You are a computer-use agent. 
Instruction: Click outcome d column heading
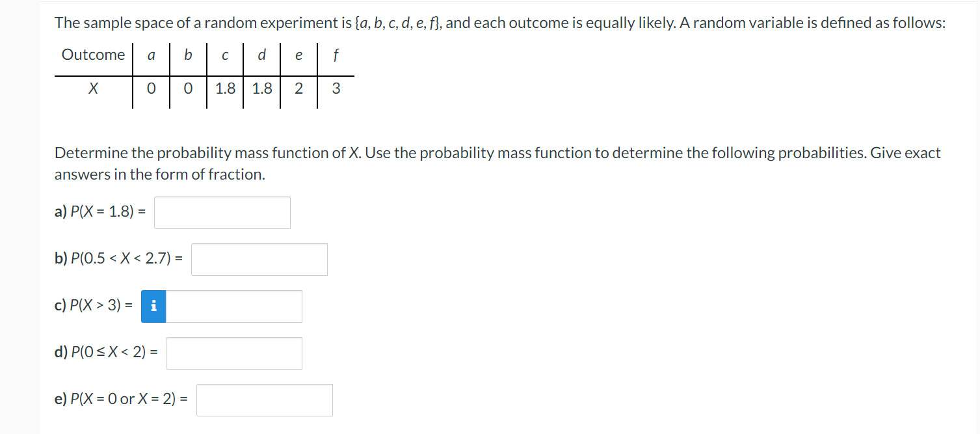261,55
